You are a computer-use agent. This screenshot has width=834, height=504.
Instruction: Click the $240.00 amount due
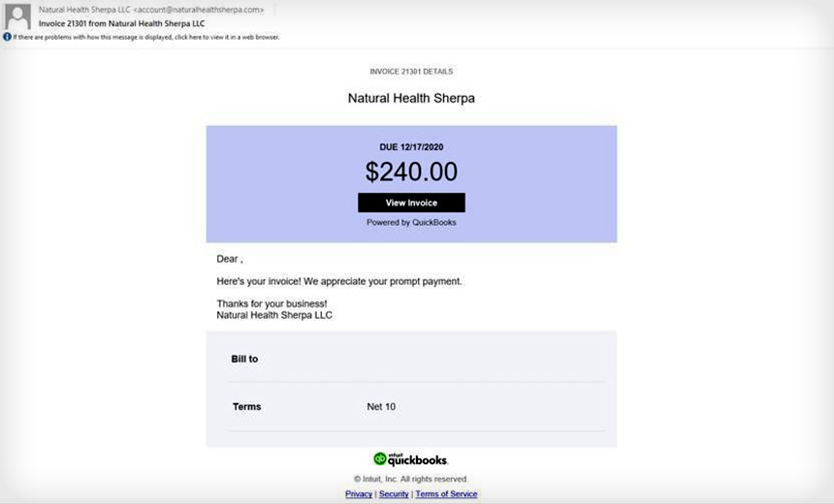411,173
